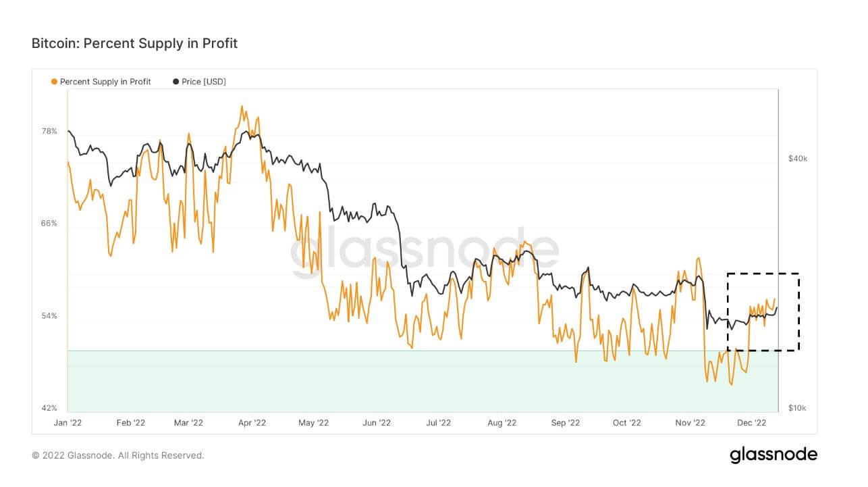Click the 78% y-axis label
The height and width of the screenshot is (487, 868).
point(49,131)
